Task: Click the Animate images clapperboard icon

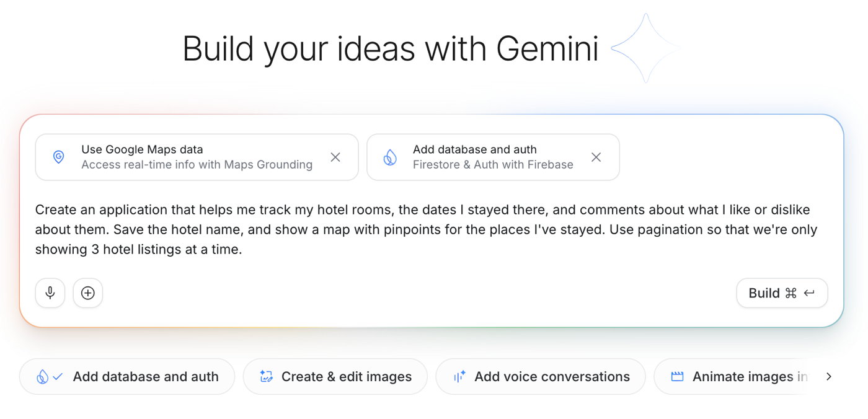Action: coord(677,376)
